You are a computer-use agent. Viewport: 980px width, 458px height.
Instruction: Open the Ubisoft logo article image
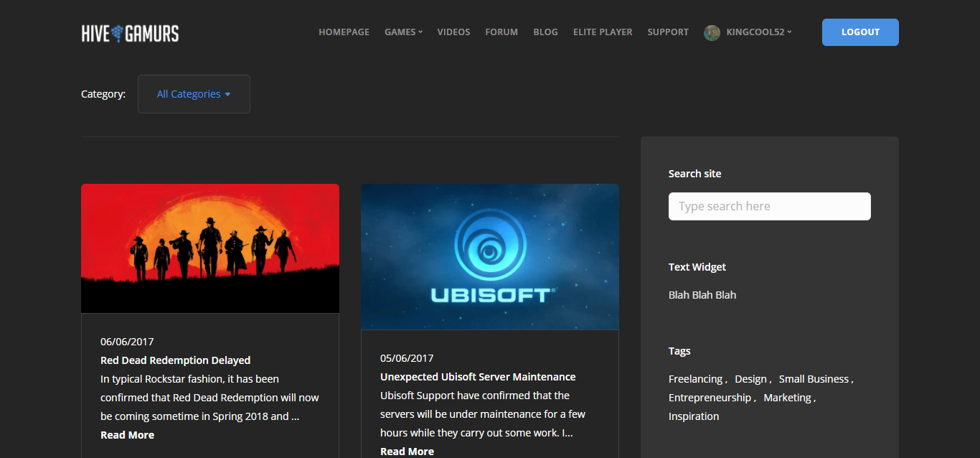click(x=490, y=257)
